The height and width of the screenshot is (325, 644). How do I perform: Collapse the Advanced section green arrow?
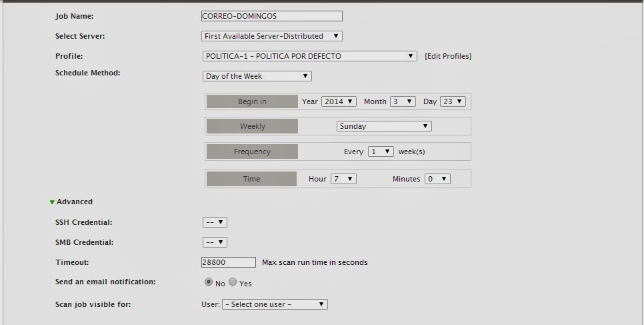click(52, 202)
